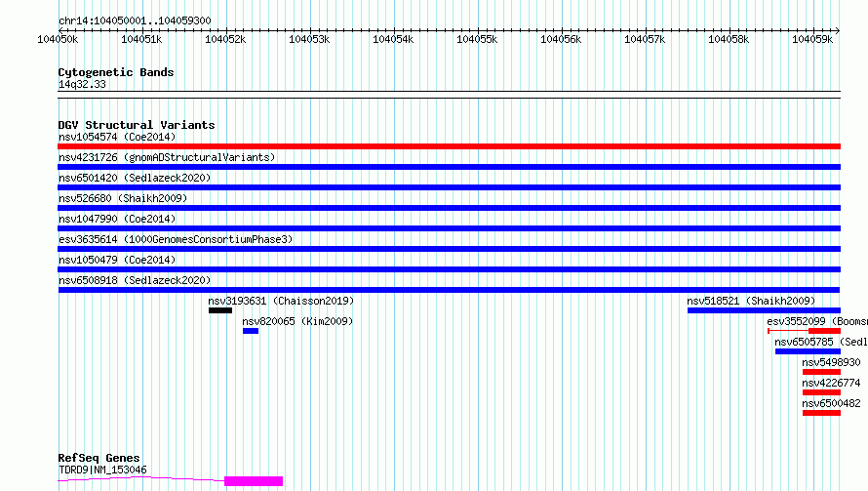Click the blue nsv4231726 variant bar
868x491 pixels.
click(x=449, y=167)
